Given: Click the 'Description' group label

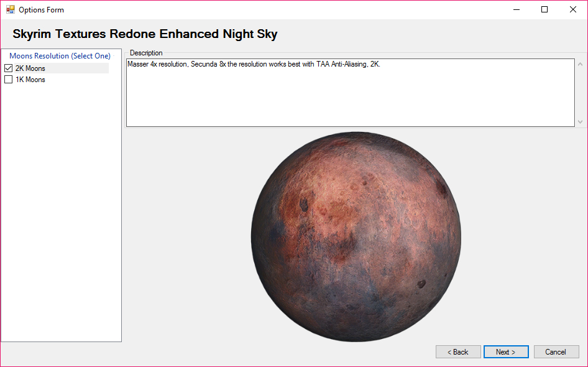Looking at the screenshot, I should pos(146,53).
